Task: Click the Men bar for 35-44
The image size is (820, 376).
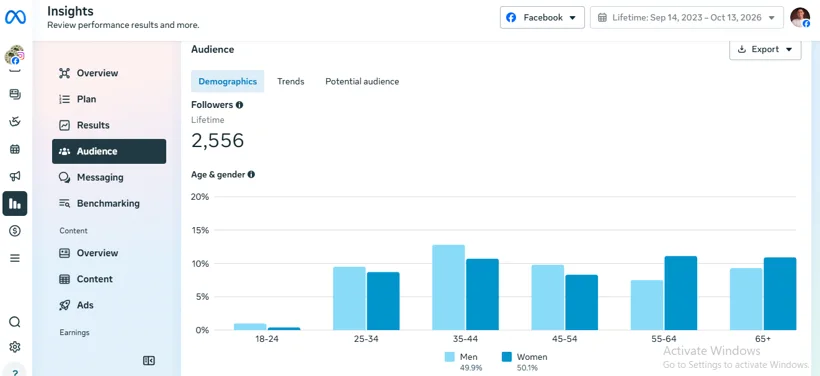Action: coord(449,288)
